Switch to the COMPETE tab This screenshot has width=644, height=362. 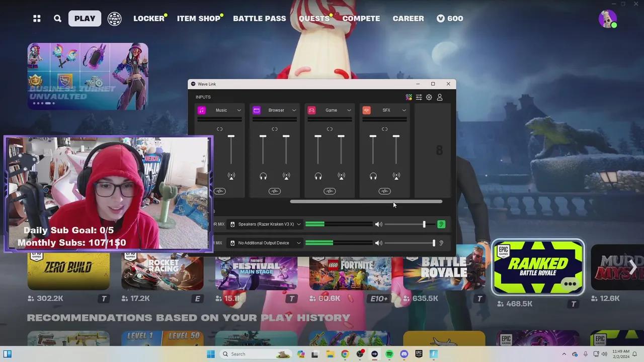coord(361,19)
